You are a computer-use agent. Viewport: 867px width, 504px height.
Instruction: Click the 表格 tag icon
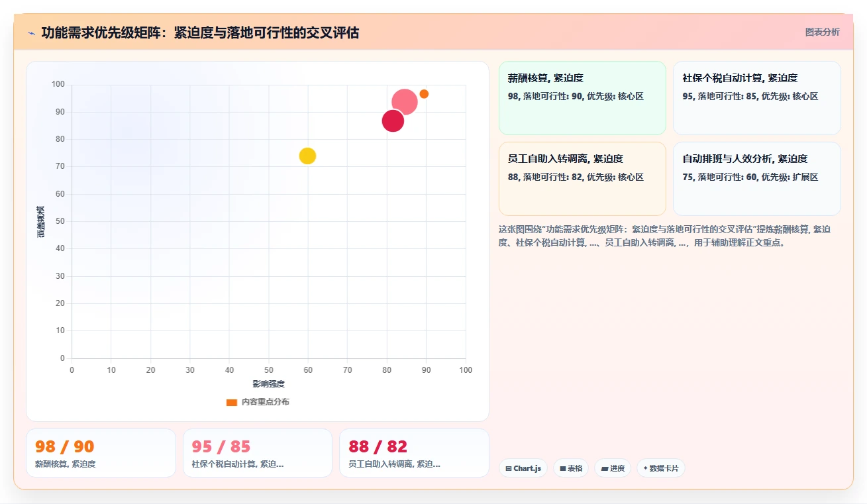562,468
